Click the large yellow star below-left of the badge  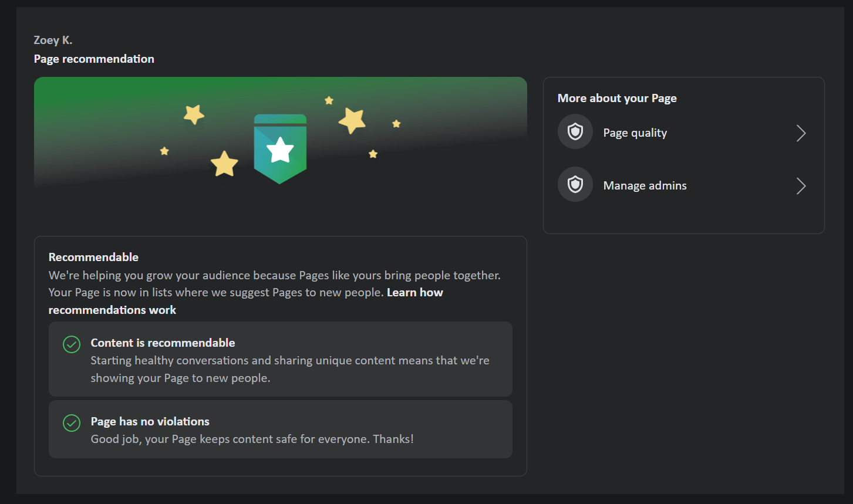(224, 164)
